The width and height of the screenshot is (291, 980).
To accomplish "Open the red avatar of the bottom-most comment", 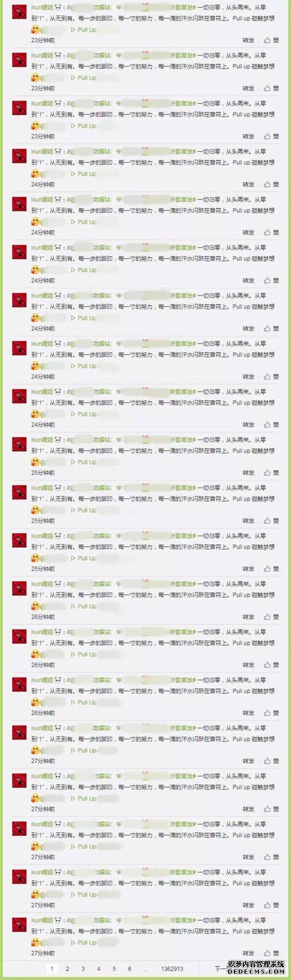I will [20, 924].
